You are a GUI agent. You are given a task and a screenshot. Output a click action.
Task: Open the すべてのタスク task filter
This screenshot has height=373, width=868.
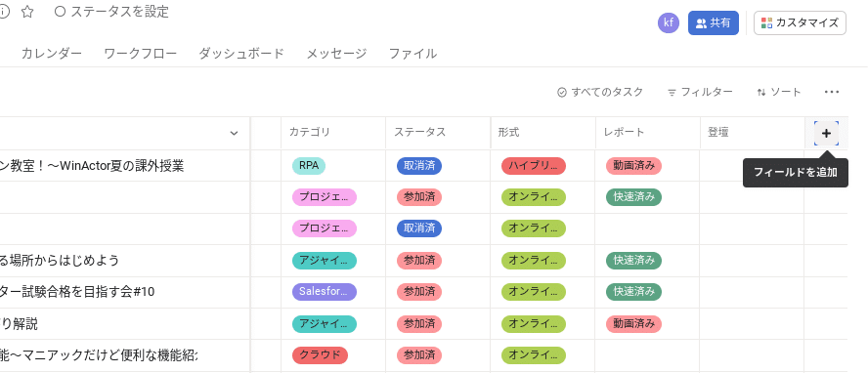600,92
